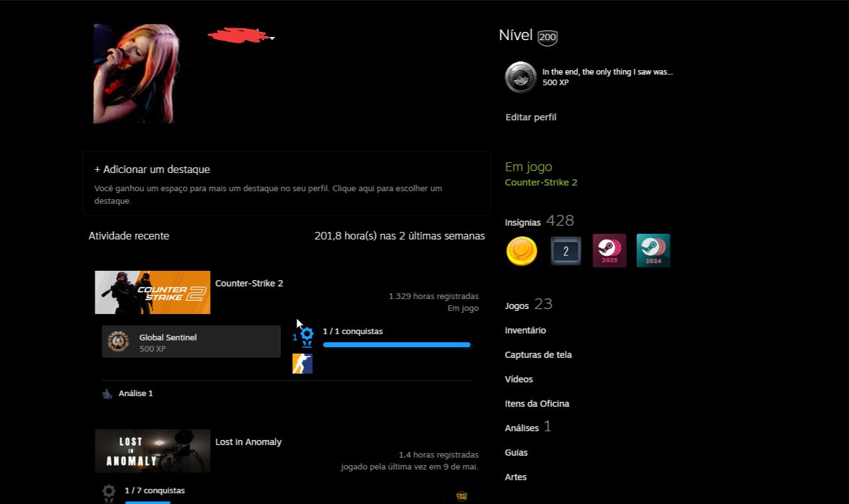Click '1 / 7 conquistas' text
The width and height of the screenshot is (849, 504).
[x=154, y=490]
